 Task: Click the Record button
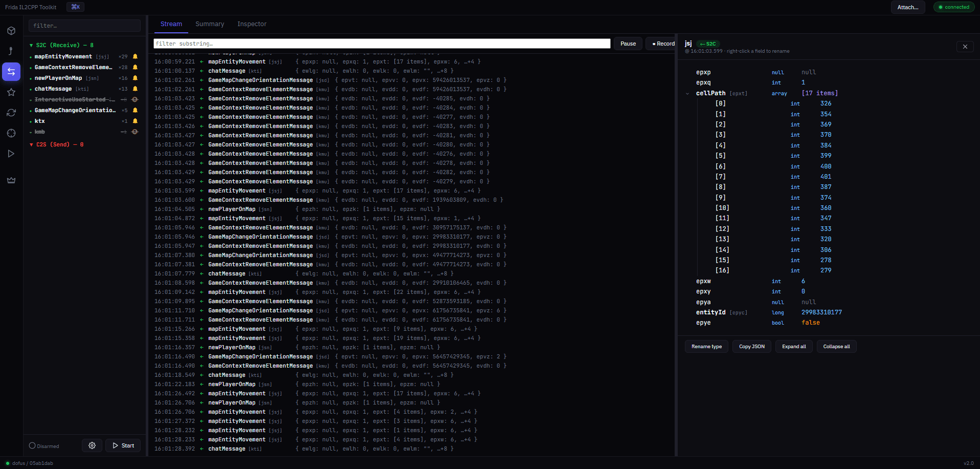point(661,44)
